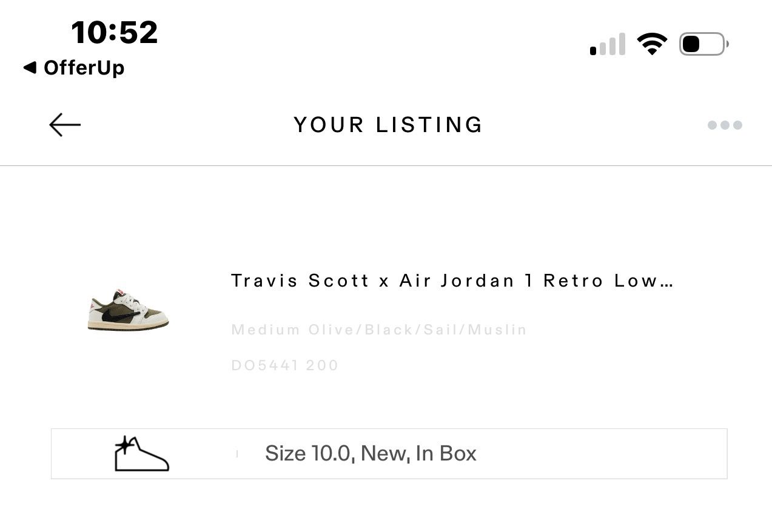Tap the word "Size" in the condition row
The width and height of the screenshot is (772, 532).
point(285,453)
